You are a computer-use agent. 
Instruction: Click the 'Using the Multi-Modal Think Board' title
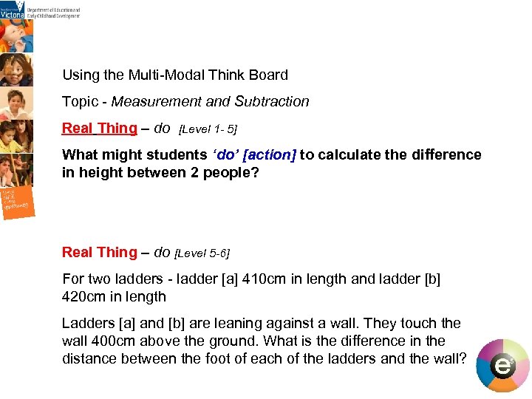[175, 75]
